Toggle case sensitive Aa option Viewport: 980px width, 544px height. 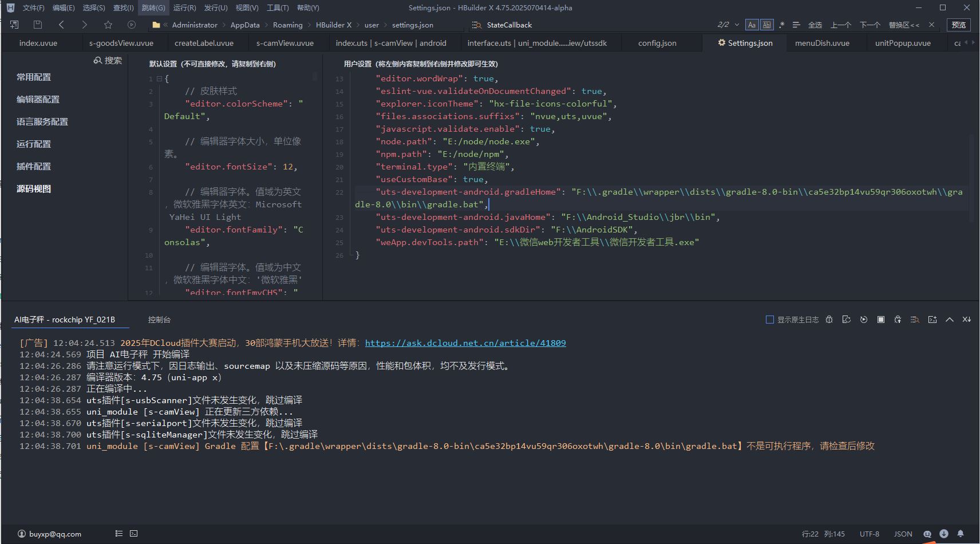(x=752, y=25)
